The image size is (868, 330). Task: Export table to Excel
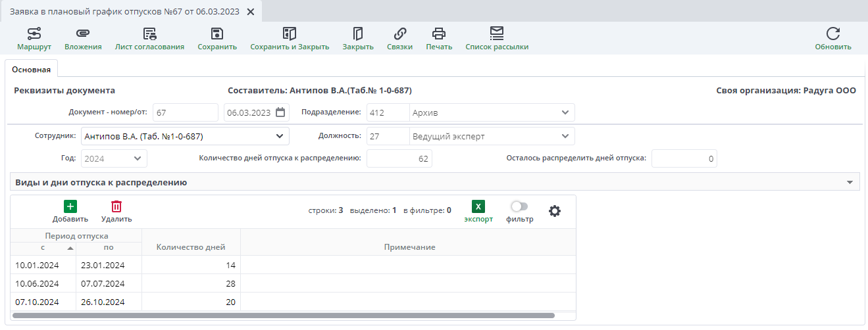pos(478,212)
